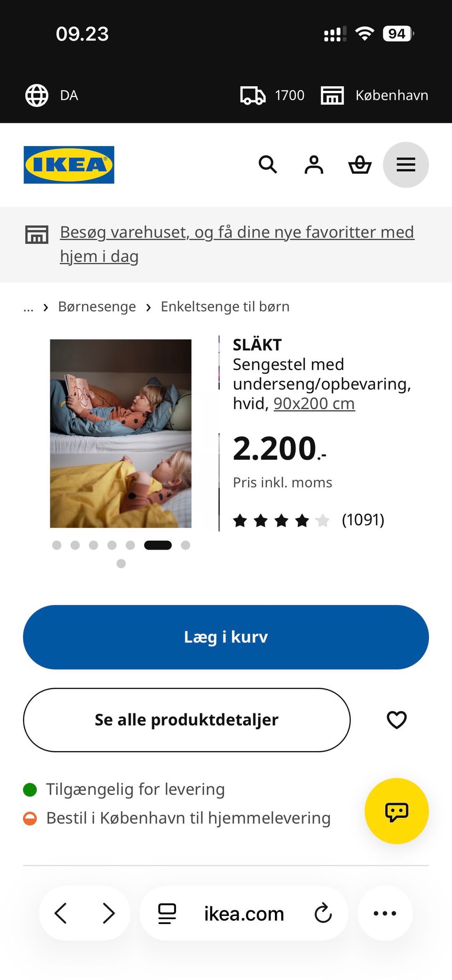Change language via globe DA icon
Image resolution: width=452 pixels, height=980 pixels.
[52, 96]
